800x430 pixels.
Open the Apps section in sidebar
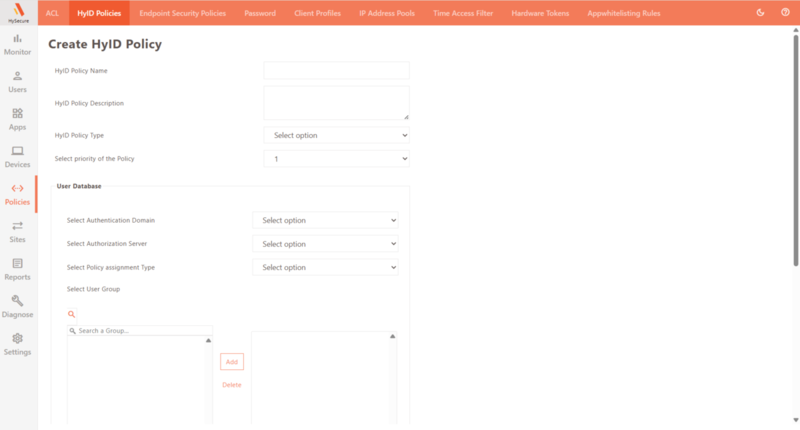tap(17, 120)
